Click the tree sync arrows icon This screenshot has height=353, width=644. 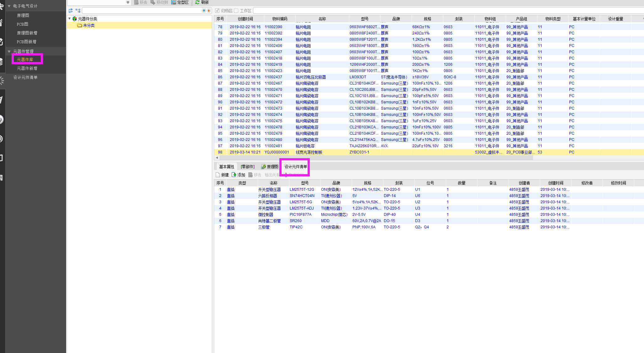(x=71, y=11)
